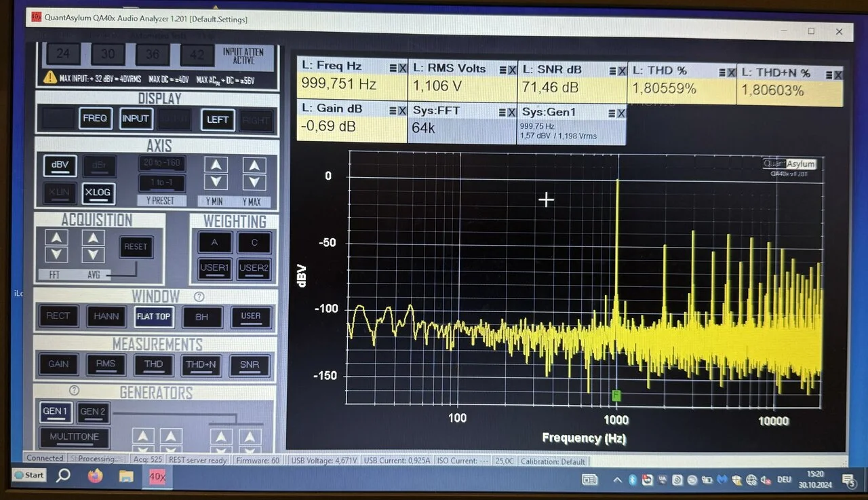The image size is (868, 500).
Task: Increase FFT size with the up arrow
Action: tap(56, 237)
